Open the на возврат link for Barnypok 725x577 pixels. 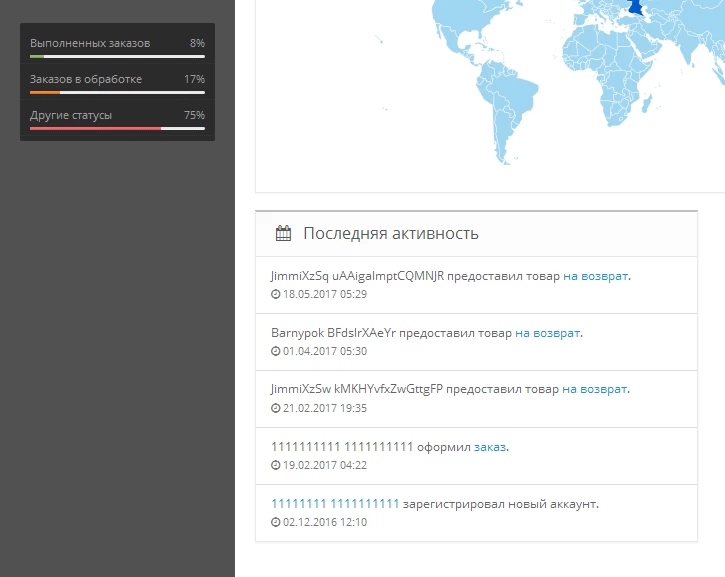pyautogui.click(x=547, y=333)
